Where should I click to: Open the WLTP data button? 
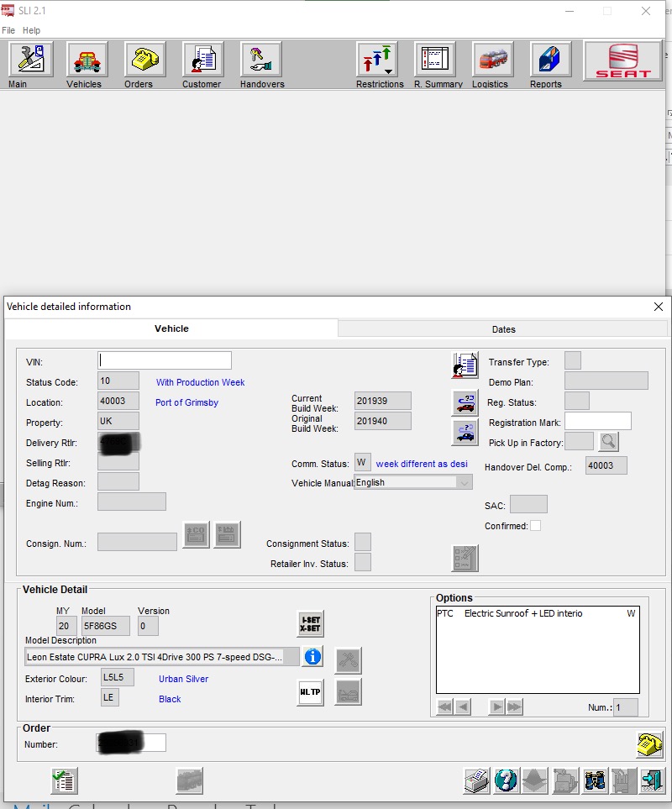(x=311, y=692)
